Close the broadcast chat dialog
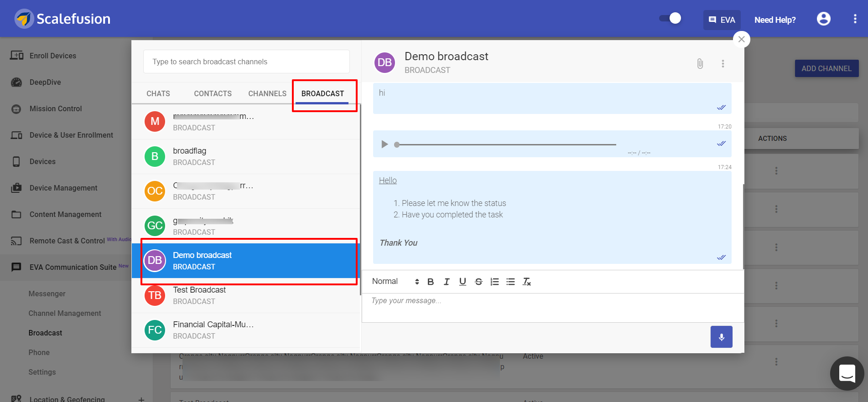This screenshot has width=868, height=402. (x=742, y=39)
